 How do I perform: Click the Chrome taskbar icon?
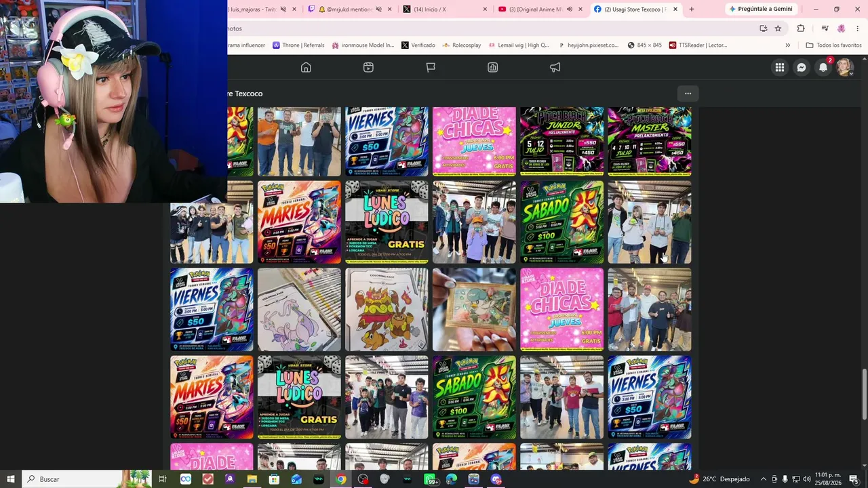(340, 479)
